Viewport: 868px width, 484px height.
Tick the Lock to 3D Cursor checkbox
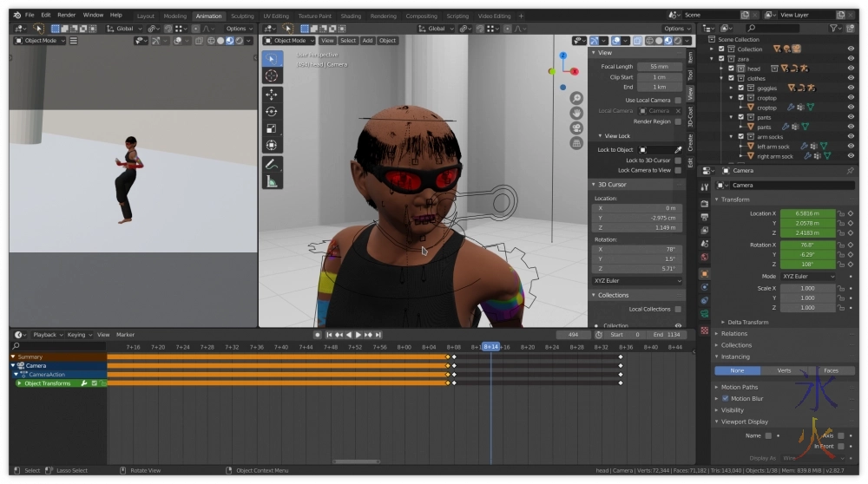coord(678,160)
